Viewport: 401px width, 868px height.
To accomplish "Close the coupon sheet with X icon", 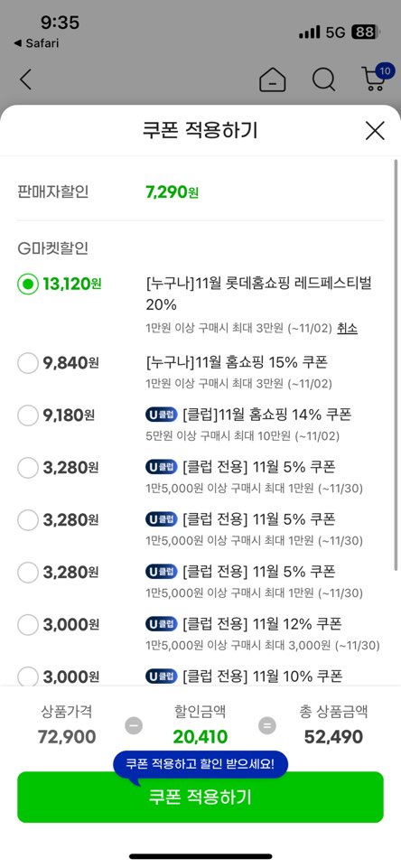I will pos(375,131).
